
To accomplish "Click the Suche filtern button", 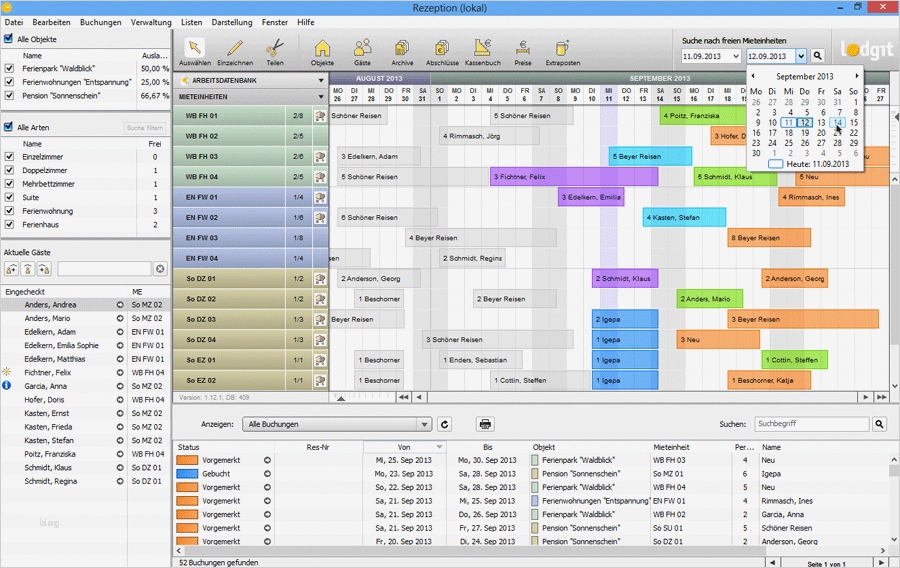I will point(145,128).
